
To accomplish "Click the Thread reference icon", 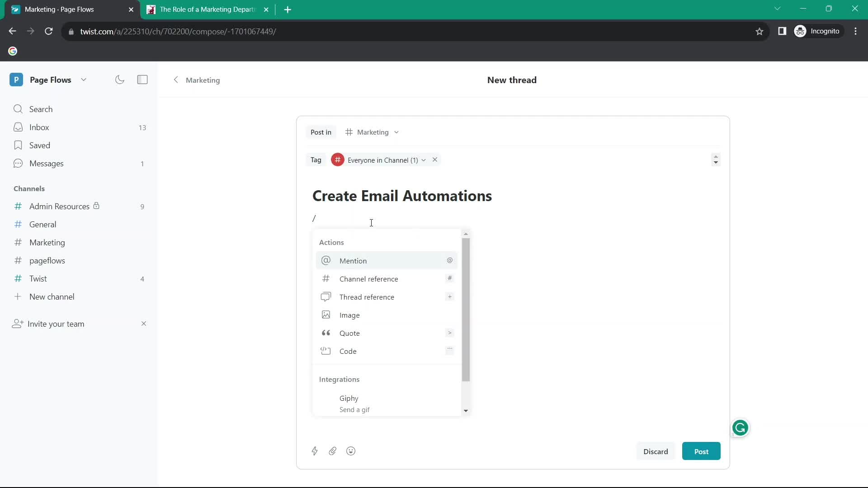I will pos(326,297).
